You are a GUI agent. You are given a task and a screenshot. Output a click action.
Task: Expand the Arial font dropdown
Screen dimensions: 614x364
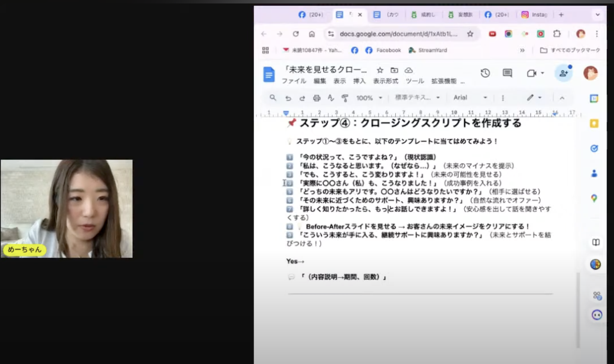point(470,98)
